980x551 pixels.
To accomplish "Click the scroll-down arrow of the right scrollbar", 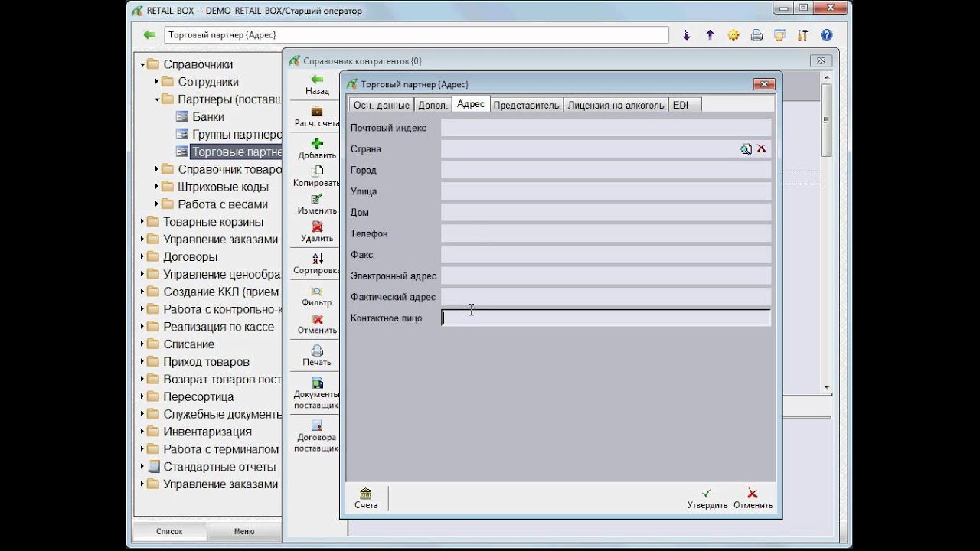I will (827, 388).
